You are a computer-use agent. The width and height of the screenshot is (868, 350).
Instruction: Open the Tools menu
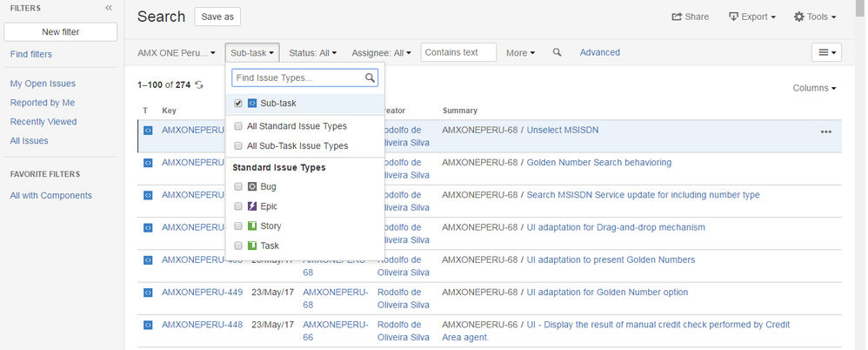(815, 17)
